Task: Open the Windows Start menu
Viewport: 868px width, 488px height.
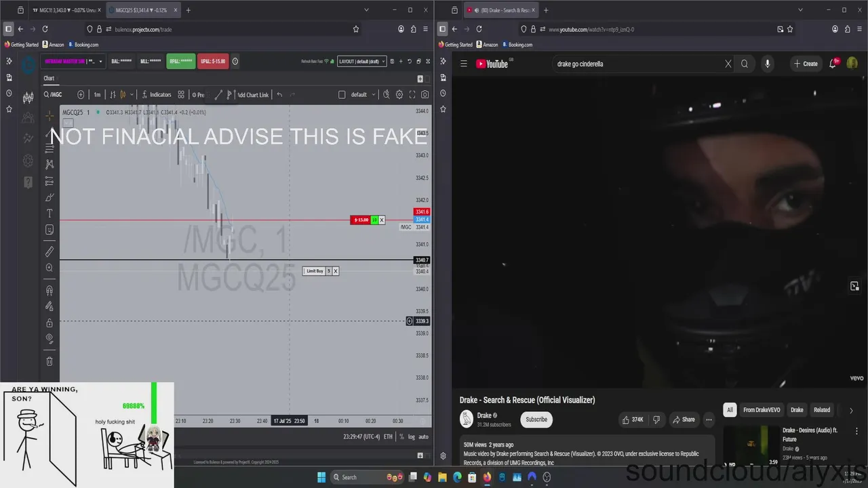Action: click(321, 477)
